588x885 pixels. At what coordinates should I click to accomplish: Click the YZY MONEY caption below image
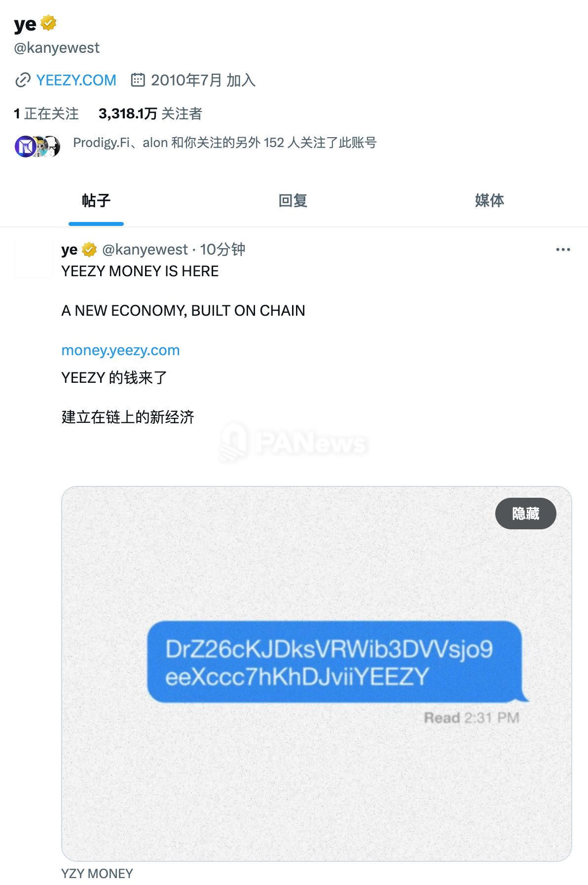click(97, 874)
